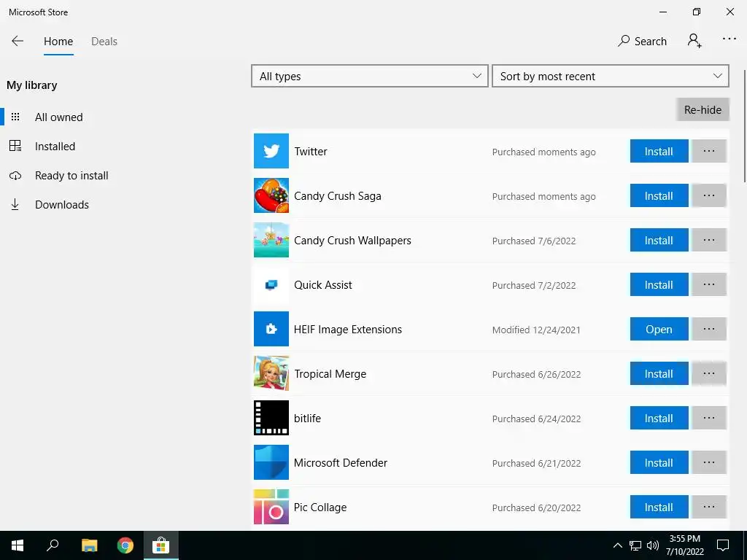This screenshot has width=747, height=560.
Task: Switch to the Deals tab
Action: [x=104, y=42]
